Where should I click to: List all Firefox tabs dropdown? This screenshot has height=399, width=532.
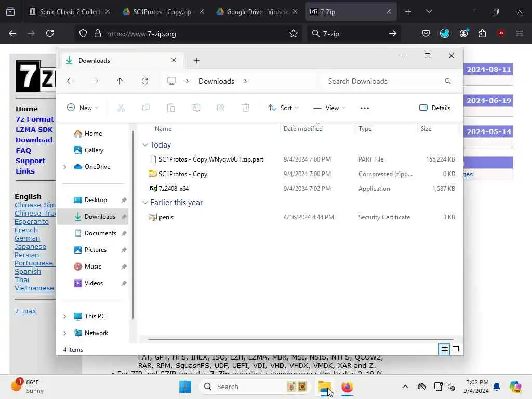pos(429,11)
